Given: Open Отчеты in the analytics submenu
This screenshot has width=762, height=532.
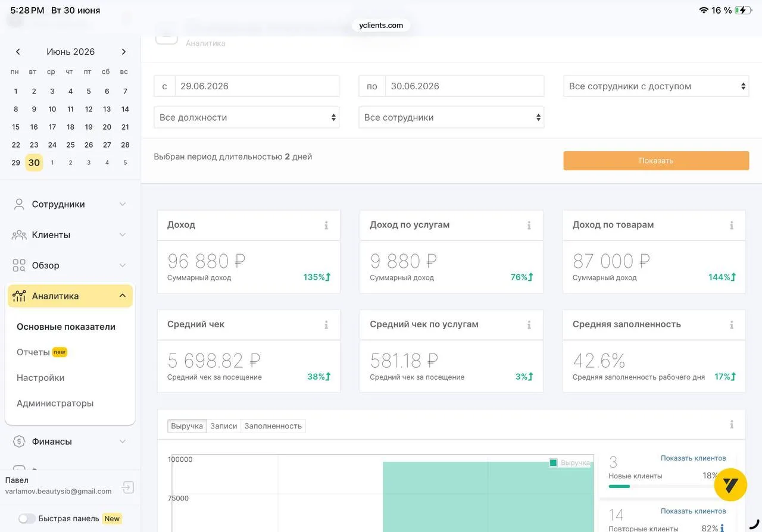Looking at the screenshot, I should (33, 352).
